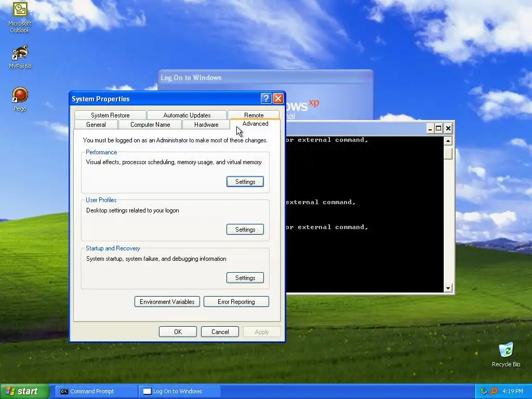This screenshot has width=532, height=399.
Task: Open Error Reporting options
Action: click(x=236, y=302)
